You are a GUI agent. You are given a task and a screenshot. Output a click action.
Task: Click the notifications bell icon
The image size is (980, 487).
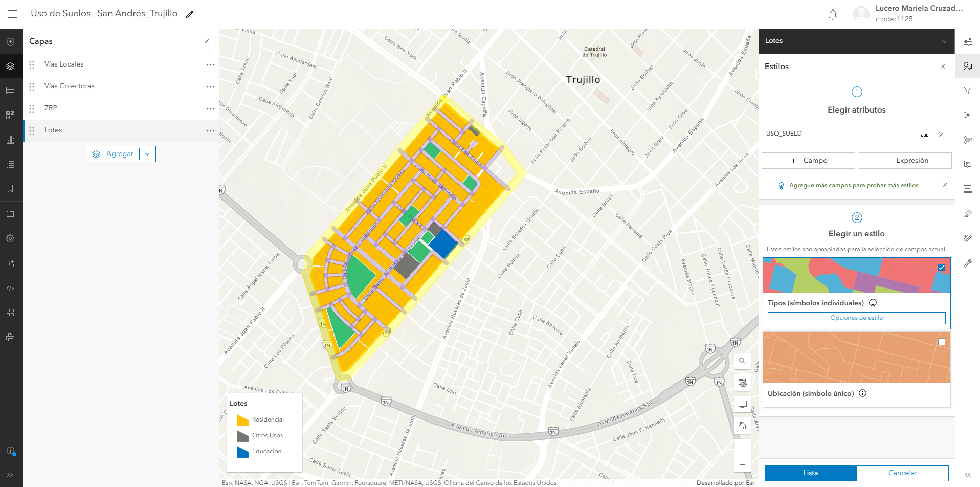833,15
